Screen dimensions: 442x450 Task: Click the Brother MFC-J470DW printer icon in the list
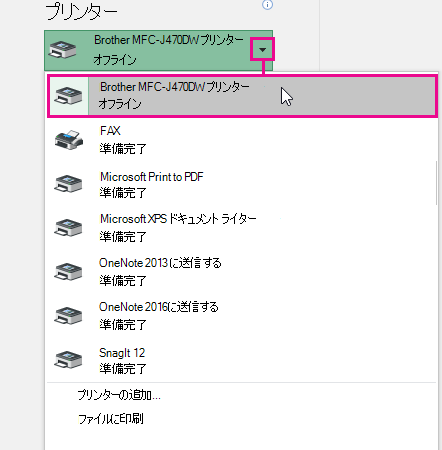pos(68,96)
